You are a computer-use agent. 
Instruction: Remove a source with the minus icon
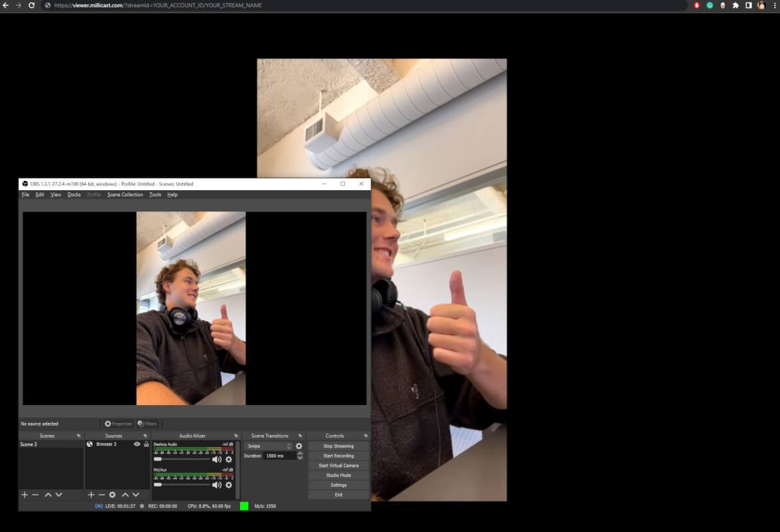tap(102, 495)
